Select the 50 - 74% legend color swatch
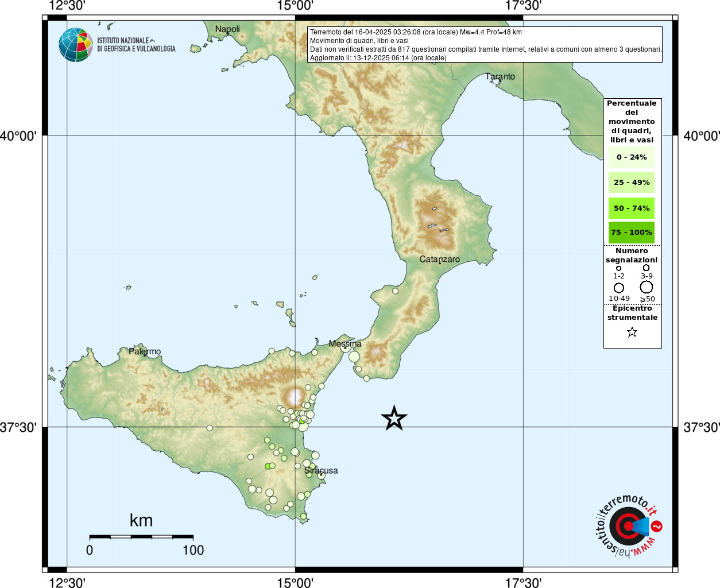Viewport: 720px width, 588px height. pyautogui.click(x=632, y=208)
